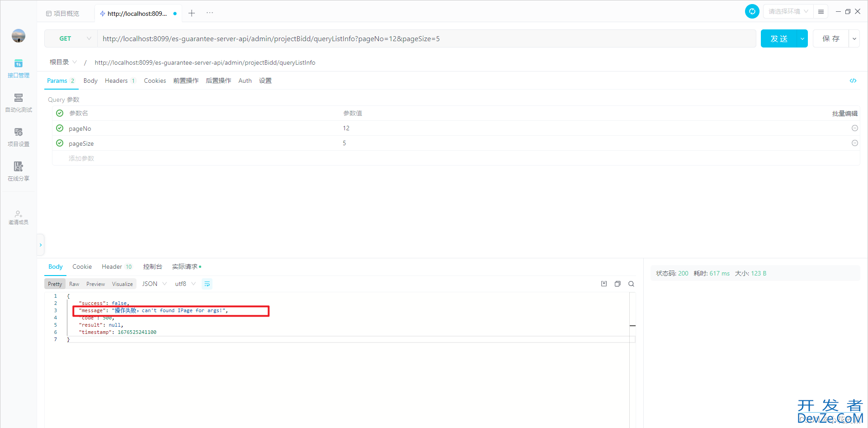Open the 自动化测试 sidebar section
Viewport: 868px width, 428px height.
click(x=19, y=103)
